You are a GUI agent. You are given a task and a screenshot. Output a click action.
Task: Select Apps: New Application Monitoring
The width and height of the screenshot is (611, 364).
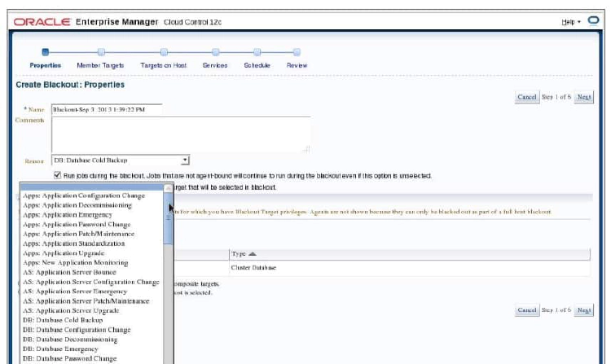pyautogui.click(x=75, y=263)
